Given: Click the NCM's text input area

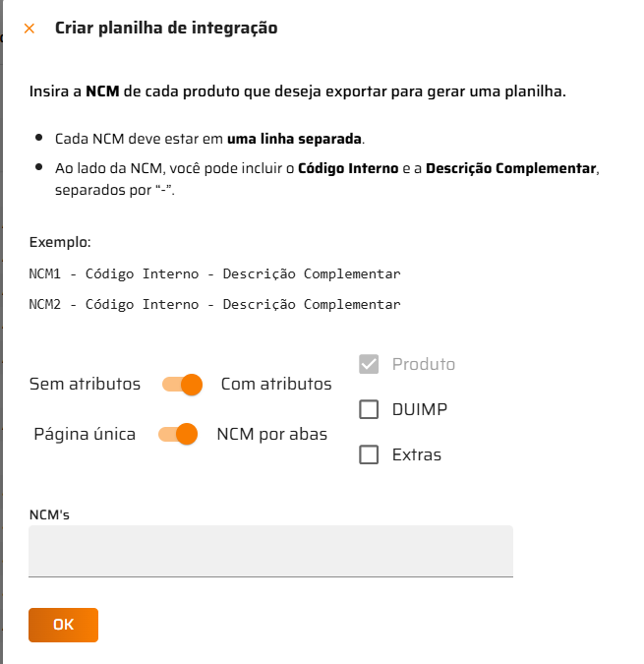Looking at the screenshot, I should (x=270, y=551).
